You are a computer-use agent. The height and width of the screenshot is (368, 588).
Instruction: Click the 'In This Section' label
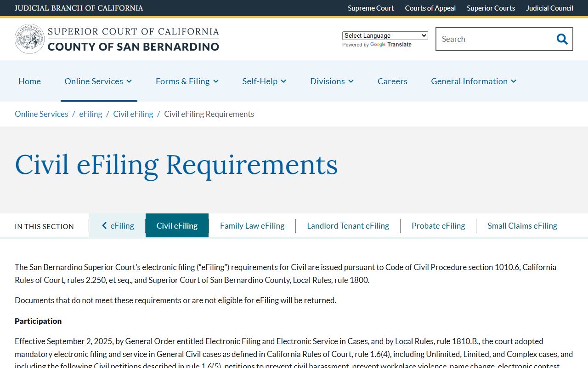point(44,226)
